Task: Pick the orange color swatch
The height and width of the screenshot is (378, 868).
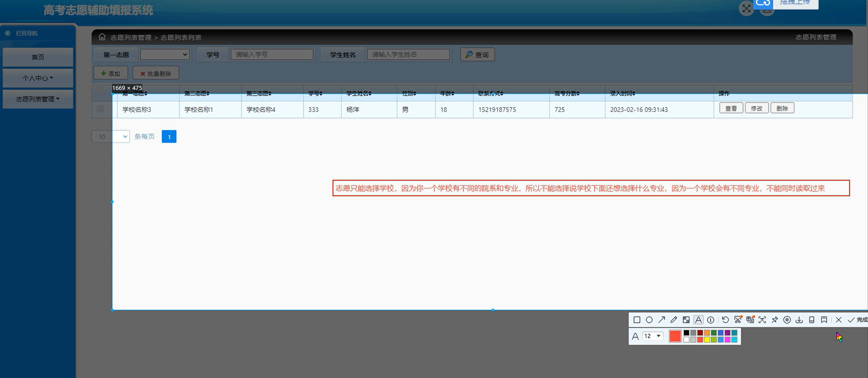Action: (x=707, y=333)
